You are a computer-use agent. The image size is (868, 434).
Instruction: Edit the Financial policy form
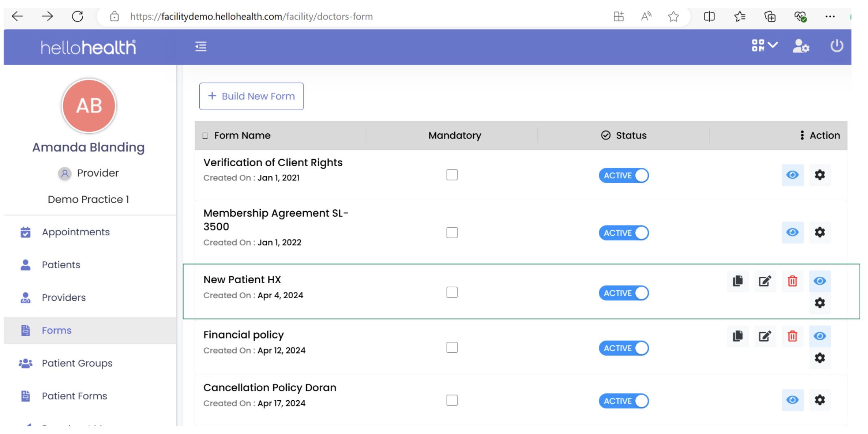[x=765, y=336]
